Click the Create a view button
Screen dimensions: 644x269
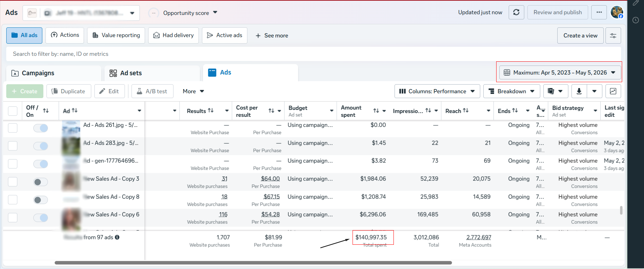coord(580,36)
